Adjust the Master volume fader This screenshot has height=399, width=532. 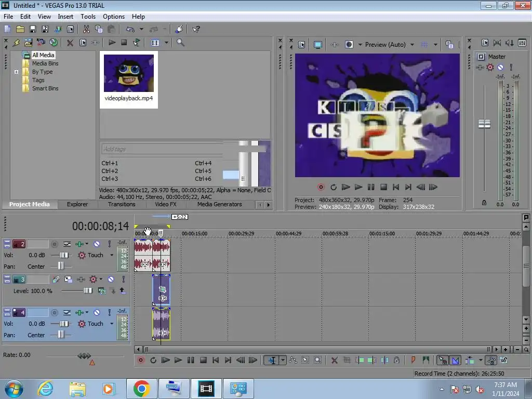[x=484, y=124]
